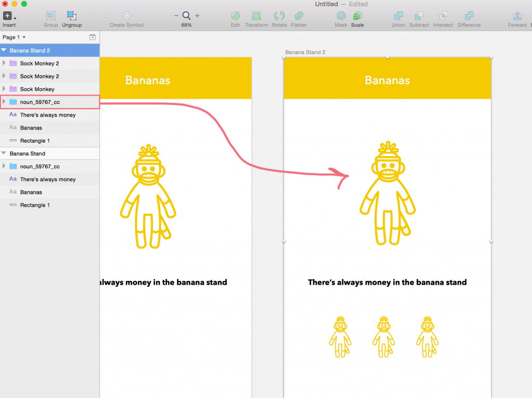Click the Group toolbar icon
Viewport: 532px width, 398px height.
pos(51,16)
